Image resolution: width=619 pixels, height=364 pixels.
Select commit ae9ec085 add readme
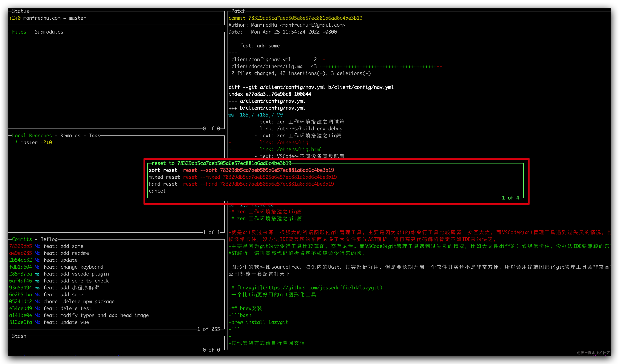(49, 253)
